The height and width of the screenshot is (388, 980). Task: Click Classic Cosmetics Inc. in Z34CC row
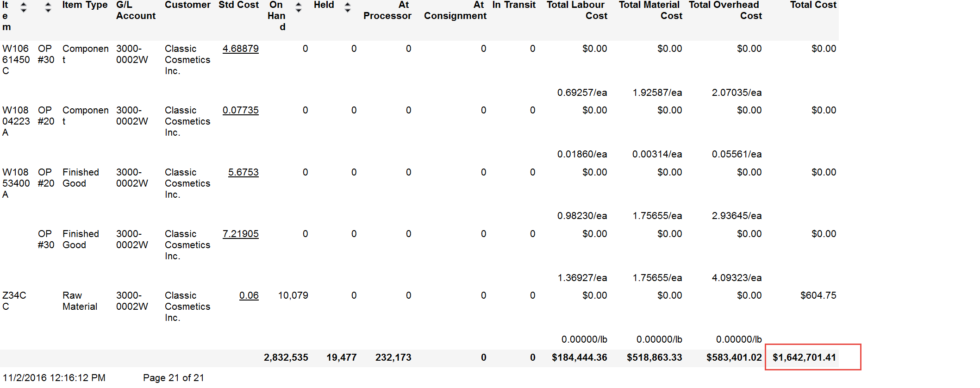(x=187, y=307)
